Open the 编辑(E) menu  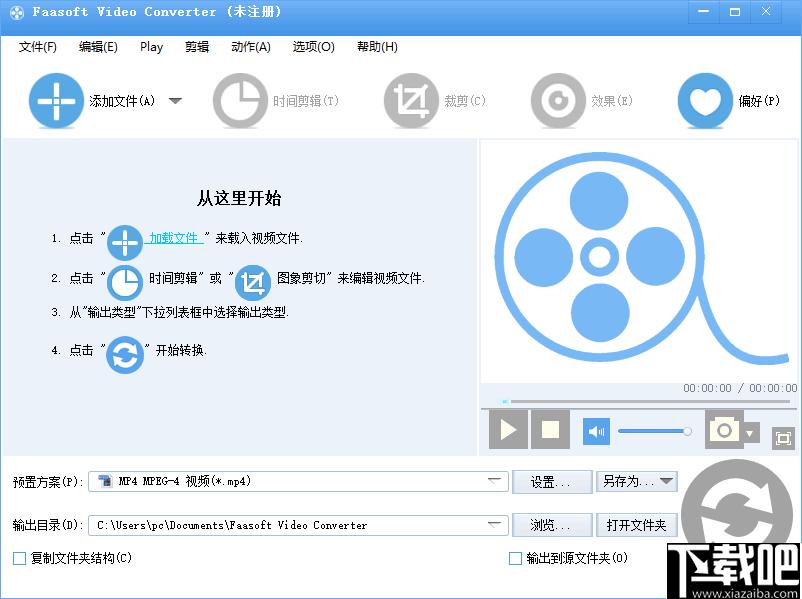coord(98,47)
